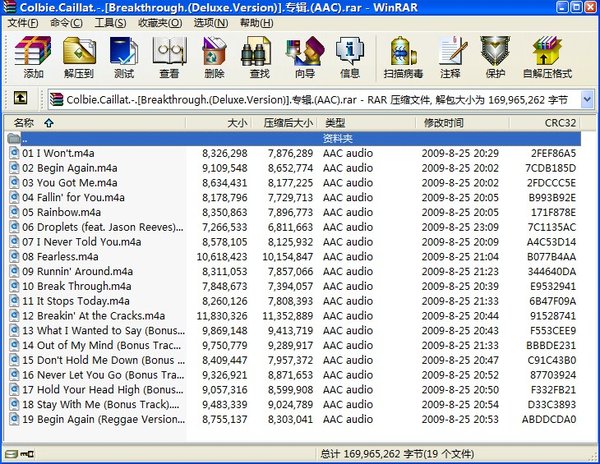Expand the archive path dropdown arrow
600x464 pixels.
coord(587,99)
